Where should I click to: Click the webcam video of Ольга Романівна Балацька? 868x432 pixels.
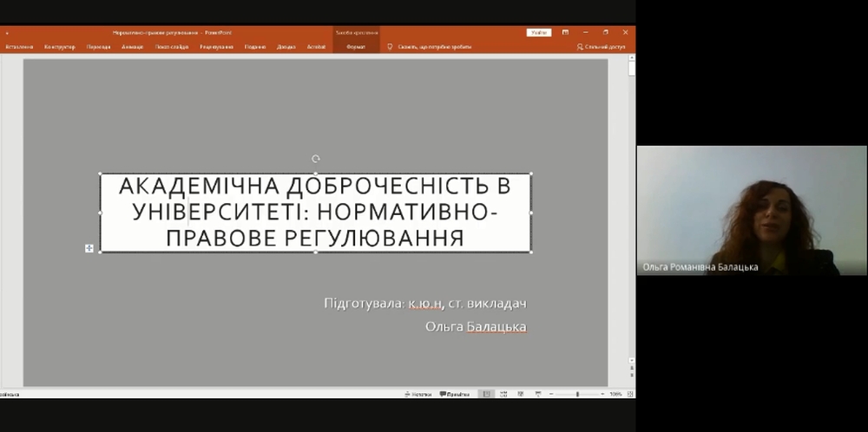[x=752, y=210]
